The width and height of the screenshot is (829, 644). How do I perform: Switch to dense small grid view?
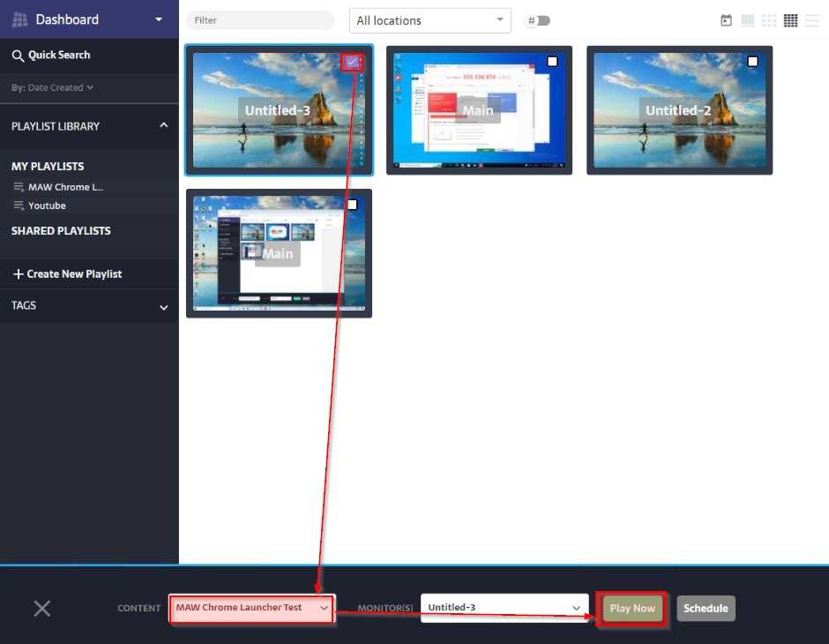coord(790,20)
